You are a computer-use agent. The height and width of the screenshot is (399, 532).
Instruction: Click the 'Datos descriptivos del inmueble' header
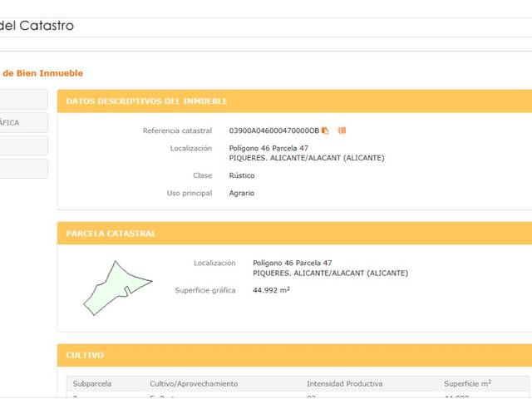[x=146, y=101]
